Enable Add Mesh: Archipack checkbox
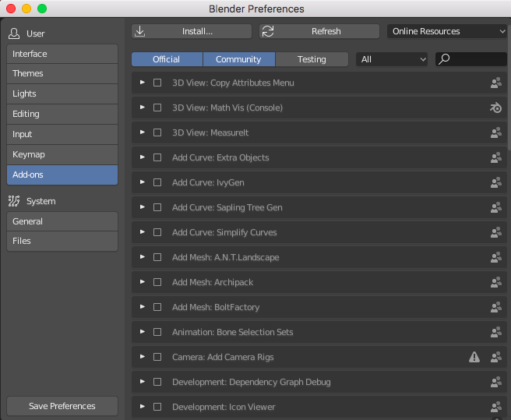Image resolution: width=511 pixels, height=420 pixels. tap(157, 282)
